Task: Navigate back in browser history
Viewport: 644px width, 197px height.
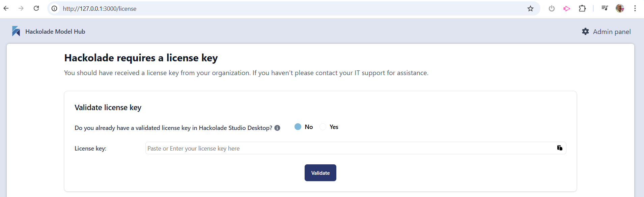Action: 6,8
